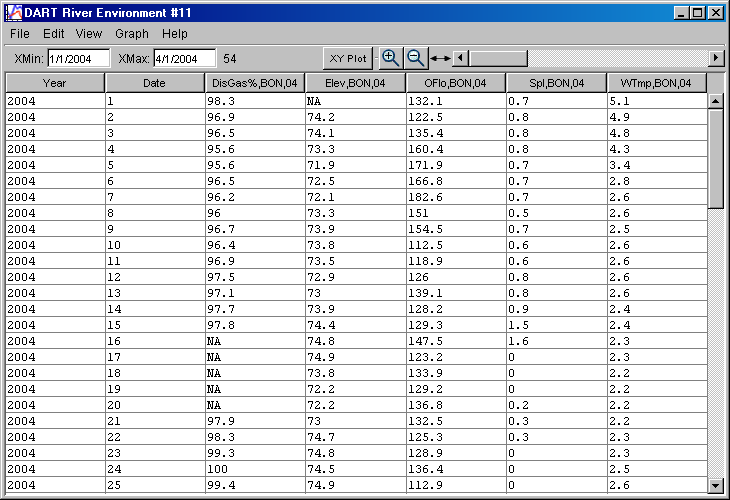The width and height of the screenshot is (730, 500).
Task: Click the toolbar scrollbar right arrow
Action: 715,59
